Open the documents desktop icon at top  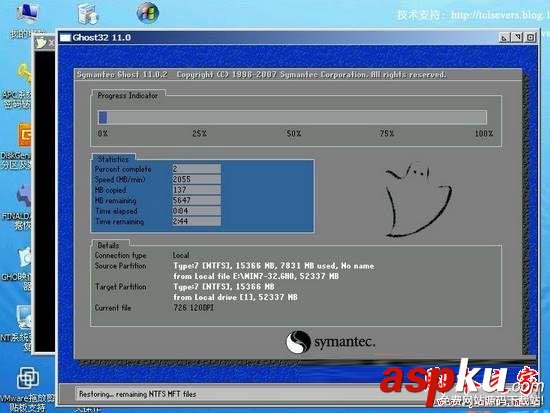tap(87, 13)
